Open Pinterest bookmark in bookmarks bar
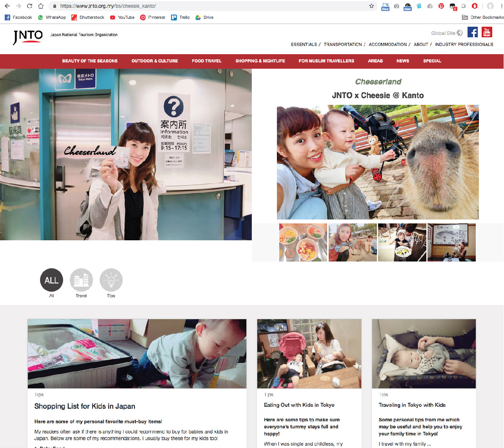This screenshot has height=448, width=504. [x=153, y=17]
